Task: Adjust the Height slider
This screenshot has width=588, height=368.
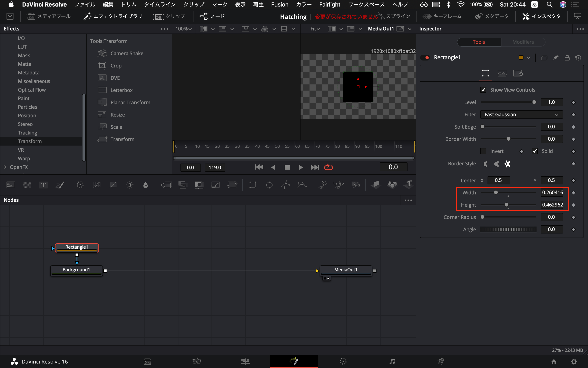Action: click(508, 205)
